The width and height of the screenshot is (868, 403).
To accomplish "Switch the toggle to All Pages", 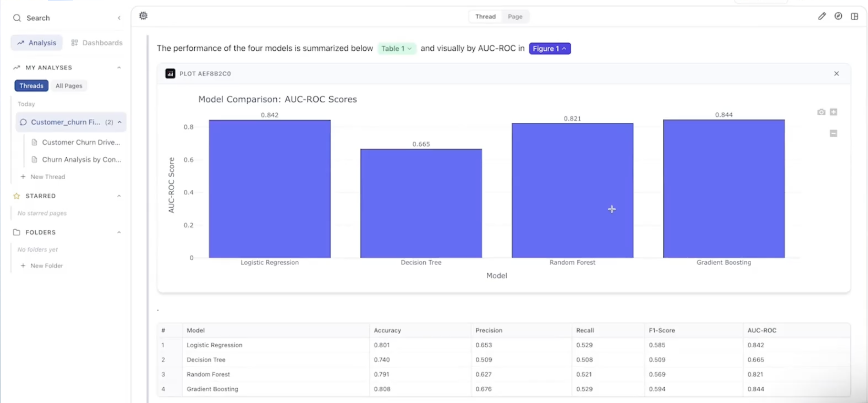I will pyautogui.click(x=69, y=86).
